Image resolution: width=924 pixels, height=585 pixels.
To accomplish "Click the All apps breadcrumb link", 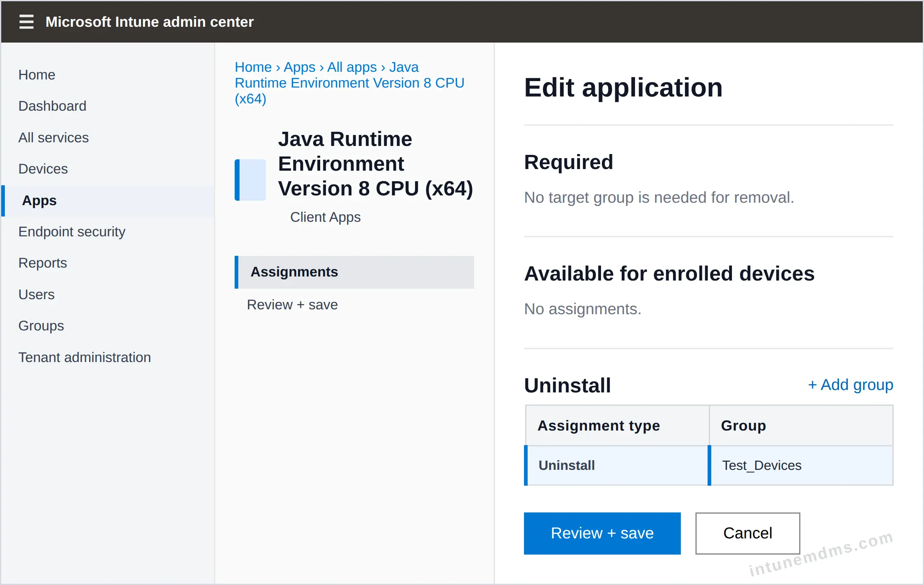I will point(352,67).
